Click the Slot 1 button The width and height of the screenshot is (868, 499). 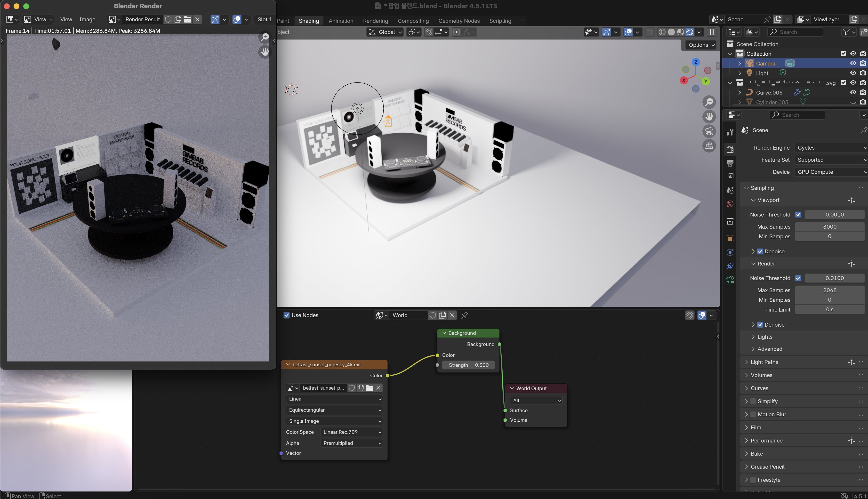click(265, 20)
